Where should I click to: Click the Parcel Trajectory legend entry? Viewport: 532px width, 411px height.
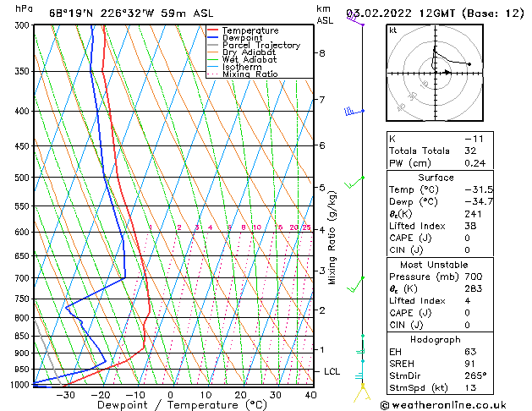pos(254,45)
